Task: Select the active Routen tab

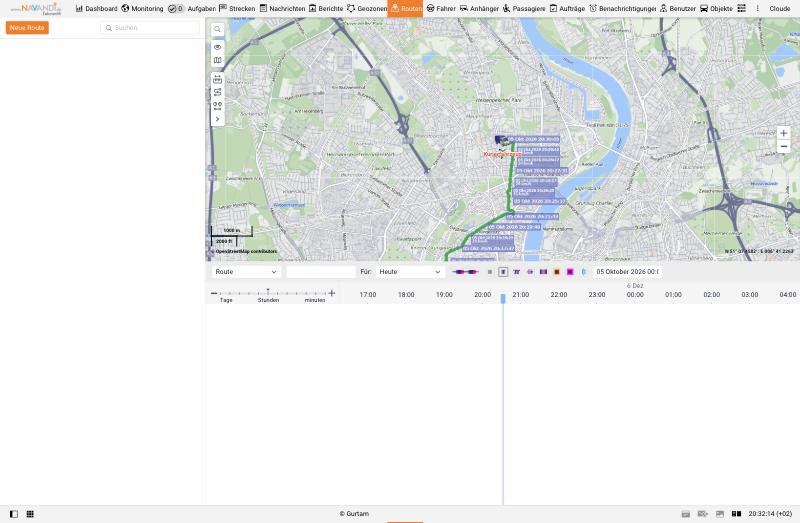Action: [x=405, y=9]
